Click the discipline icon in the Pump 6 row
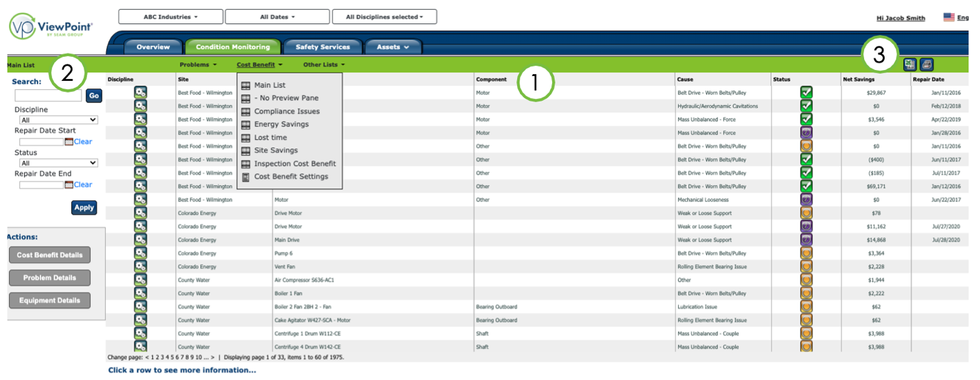The image size is (980, 380). pyautogui.click(x=141, y=253)
